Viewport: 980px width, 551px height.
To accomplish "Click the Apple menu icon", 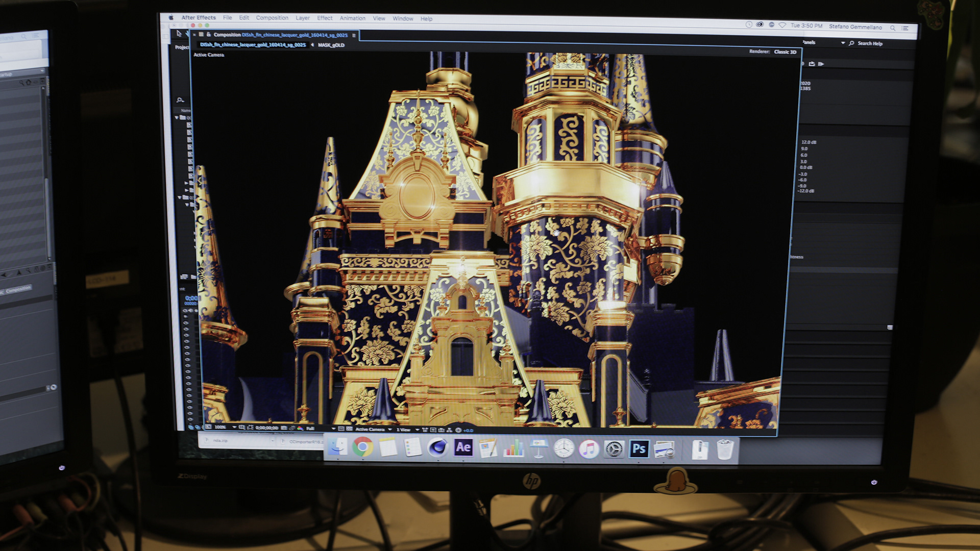I will coord(171,17).
